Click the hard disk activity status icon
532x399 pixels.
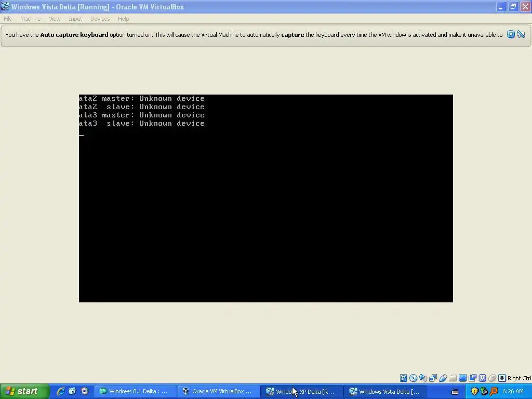point(403,378)
